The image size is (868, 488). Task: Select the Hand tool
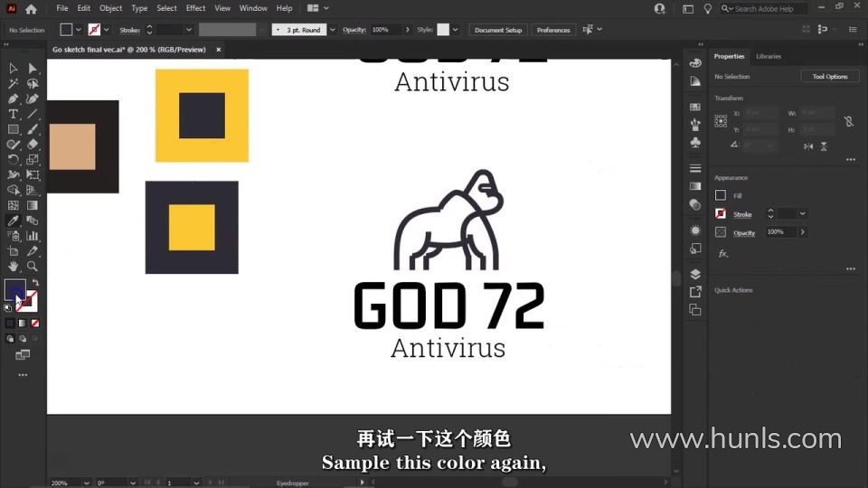pos(14,266)
